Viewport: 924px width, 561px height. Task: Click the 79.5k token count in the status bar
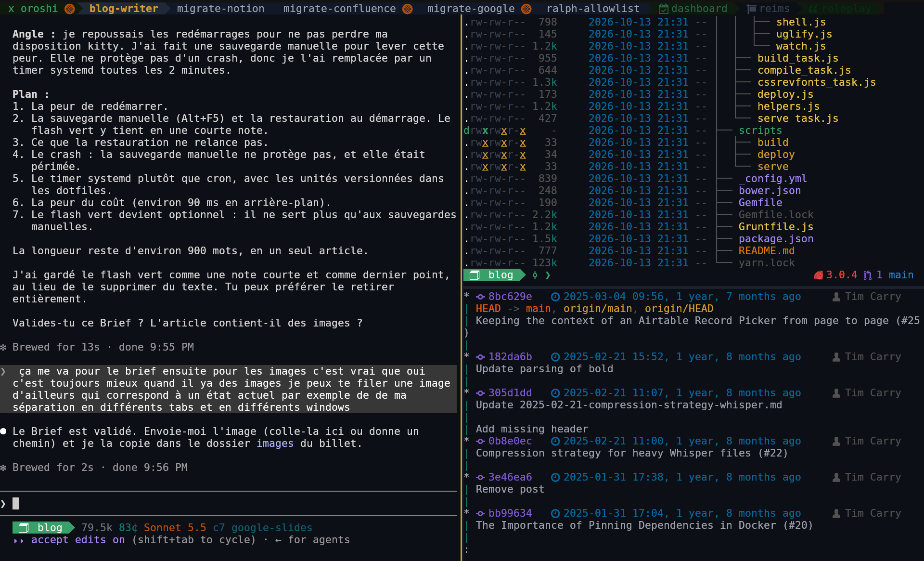tap(97, 528)
